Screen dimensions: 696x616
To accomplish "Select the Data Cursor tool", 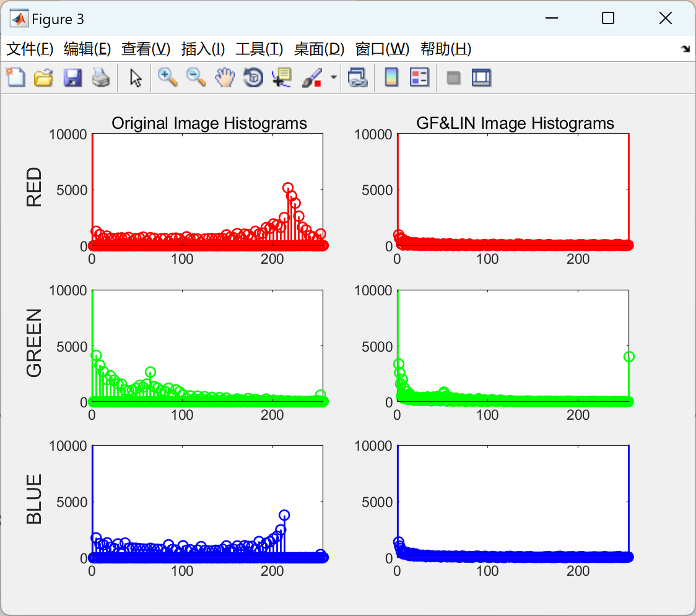I will pos(281,77).
